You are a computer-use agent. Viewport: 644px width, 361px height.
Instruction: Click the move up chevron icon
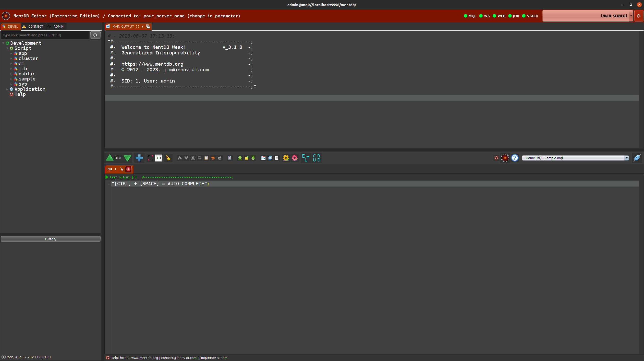click(x=180, y=158)
